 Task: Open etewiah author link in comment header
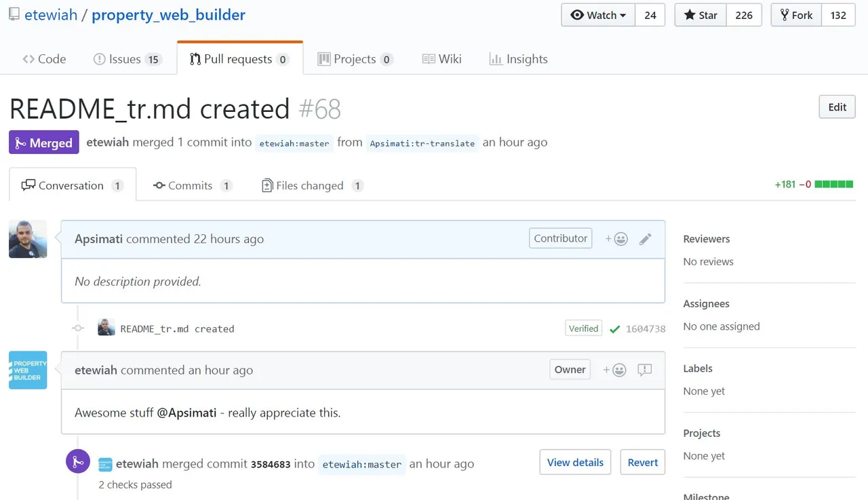click(x=96, y=370)
